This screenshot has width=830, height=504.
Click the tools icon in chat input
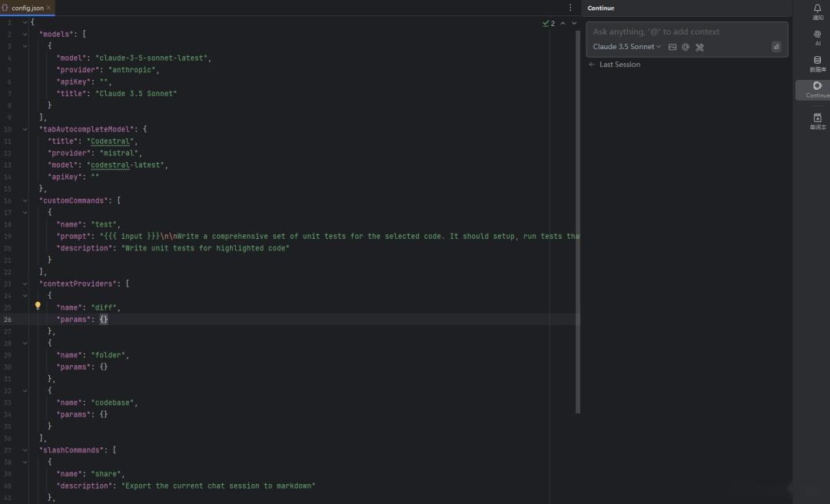(x=699, y=47)
